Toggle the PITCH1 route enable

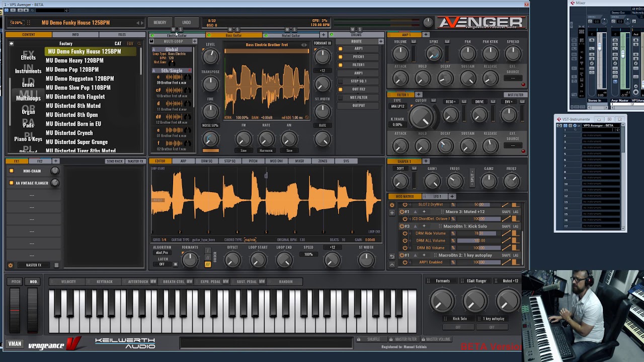[340, 57]
